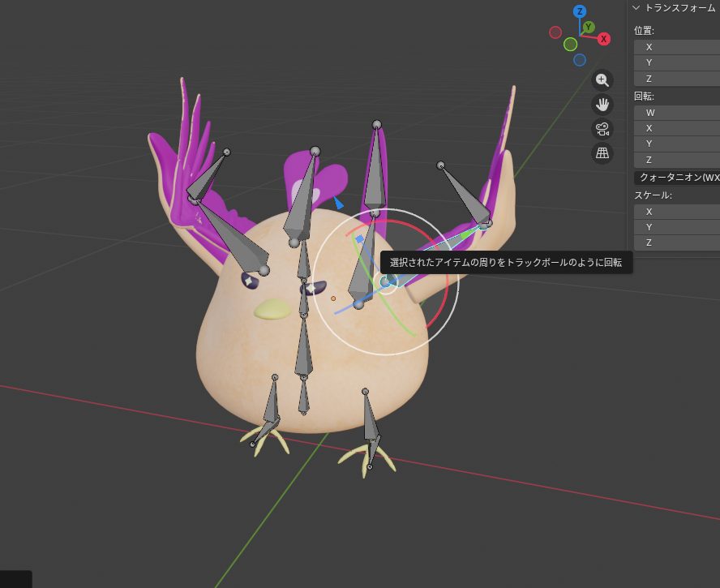Viewport: 720px width, 588px height.
Task: Click the 回転 W field
Action: [677, 112]
